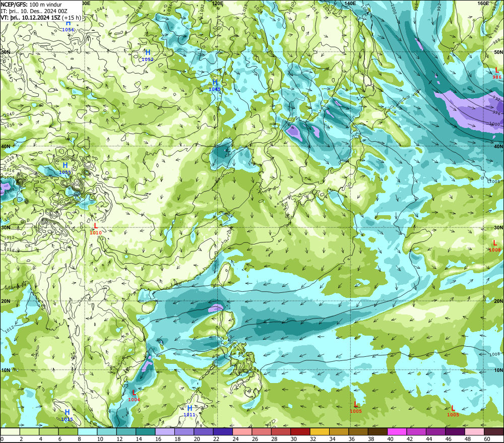Click the high pressure label H 1052
This screenshot has width=504, height=443.
point(148,55)
